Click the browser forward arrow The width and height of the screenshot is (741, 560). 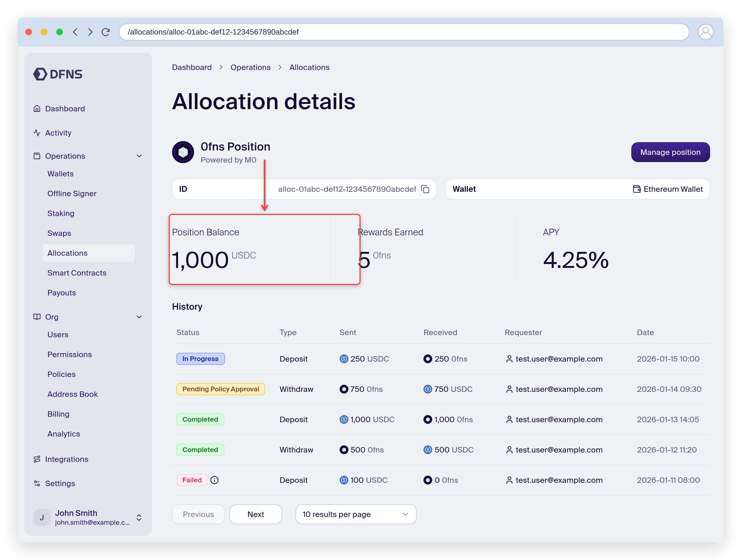[x=90, y=32]
